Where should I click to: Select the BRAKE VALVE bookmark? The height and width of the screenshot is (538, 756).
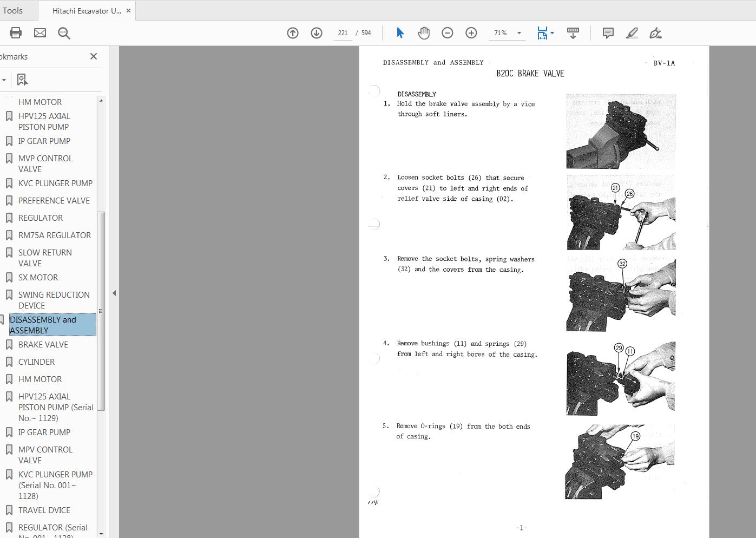click(43, 344)
